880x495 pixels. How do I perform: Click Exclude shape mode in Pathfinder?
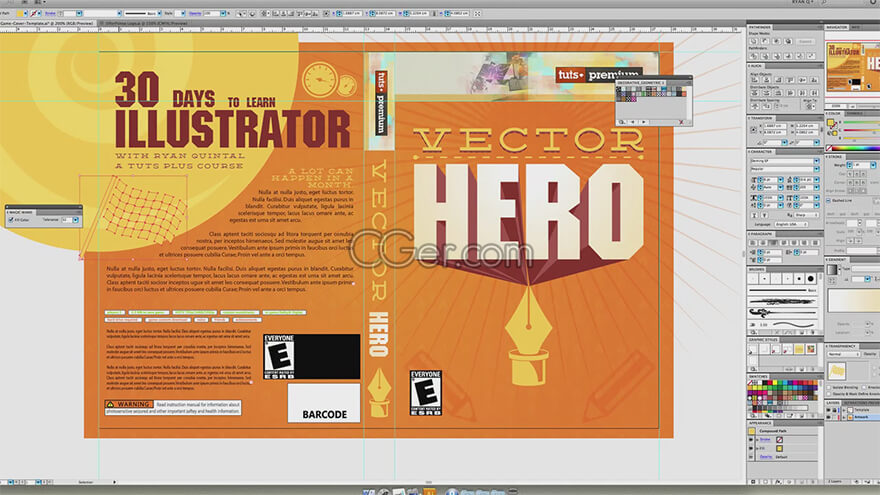pos(788,42)
